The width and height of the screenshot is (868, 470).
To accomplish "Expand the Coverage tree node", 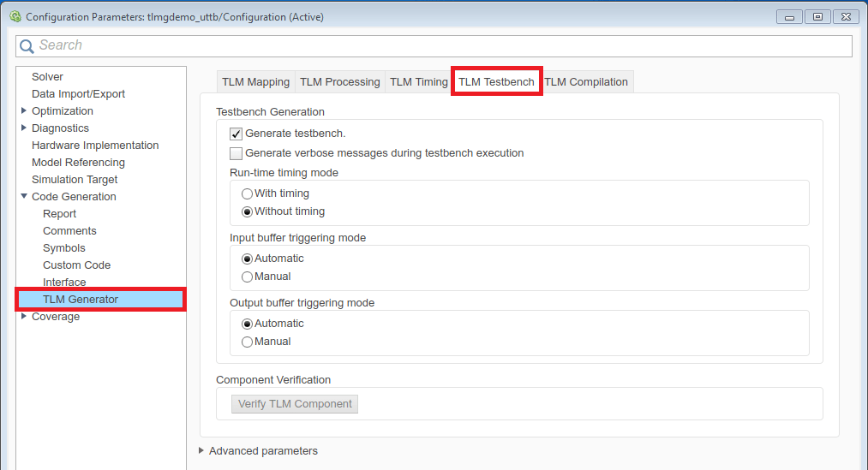I will tap(24, 317).
